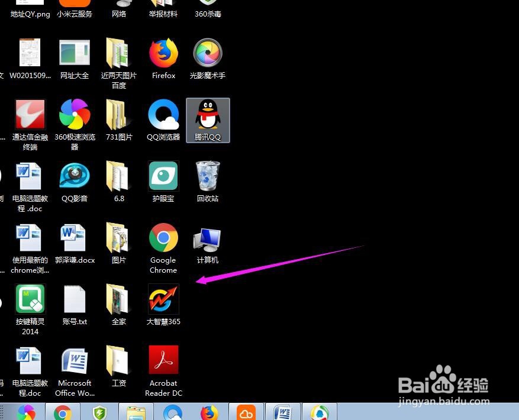Select the 图片 folder icon
The width and height of the screenshot is (519, 420).
click(x=119, y=244)
